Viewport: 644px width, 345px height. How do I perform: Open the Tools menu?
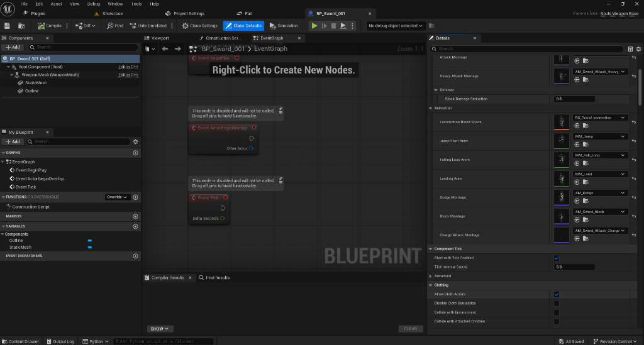click(x=136, y=4)
